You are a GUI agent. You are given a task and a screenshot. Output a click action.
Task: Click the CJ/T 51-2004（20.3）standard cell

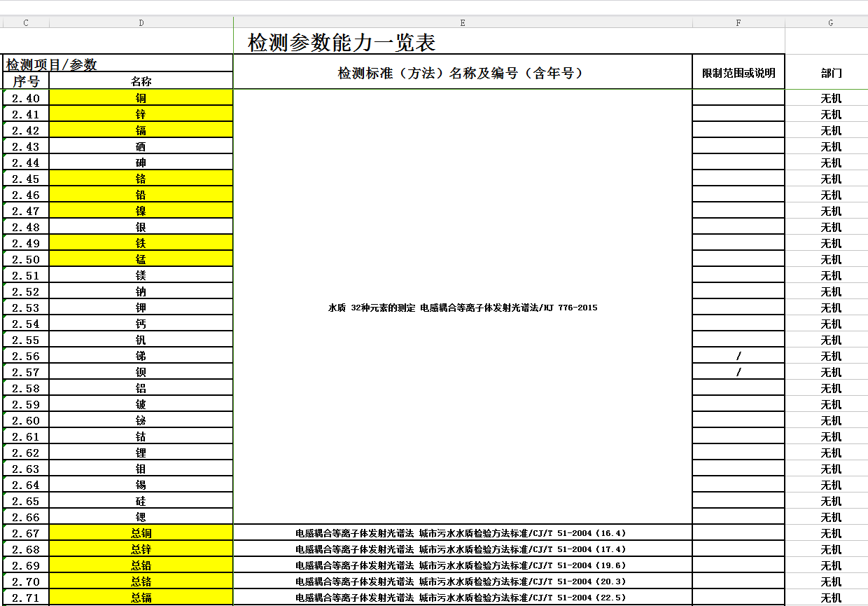coord(463,581)
